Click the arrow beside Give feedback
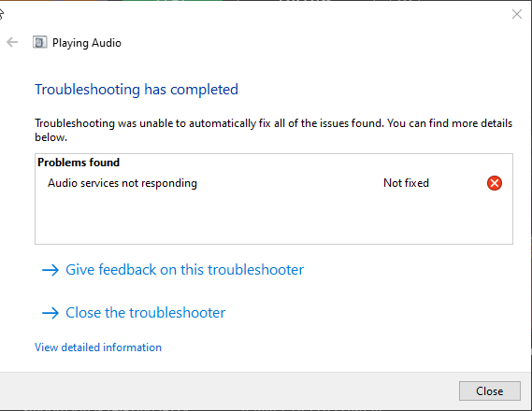The width and height of the screenshot is (532, 411). pos(50,270)
